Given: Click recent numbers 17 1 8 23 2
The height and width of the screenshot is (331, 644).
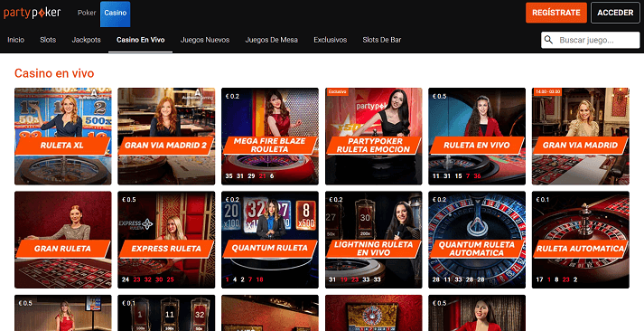Looking at the screenshot, I should click(556, 279).
